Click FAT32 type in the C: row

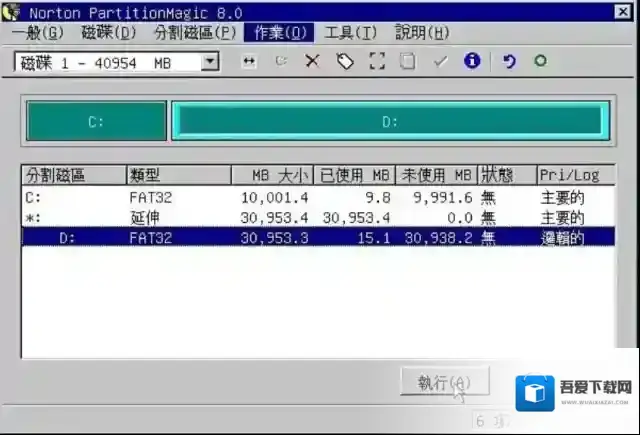151,198
